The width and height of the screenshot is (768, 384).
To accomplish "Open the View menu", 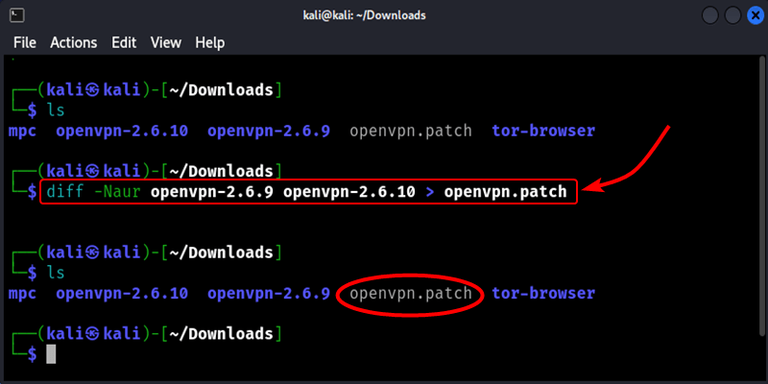I will pyautogui.click(x=166, y=43).
